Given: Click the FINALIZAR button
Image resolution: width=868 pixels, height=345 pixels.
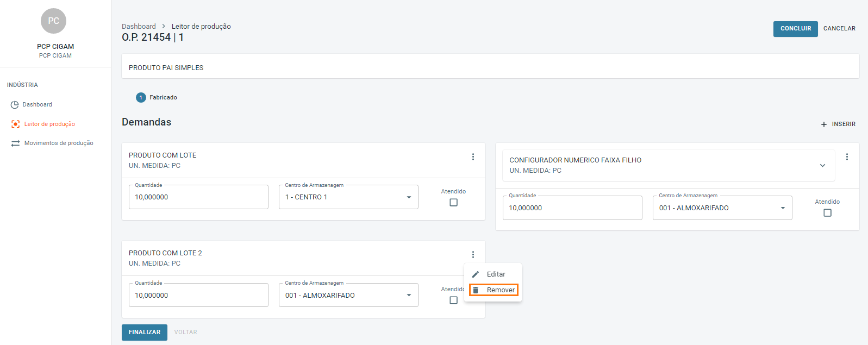Looking at the screenshot, I should coord(145,333).
